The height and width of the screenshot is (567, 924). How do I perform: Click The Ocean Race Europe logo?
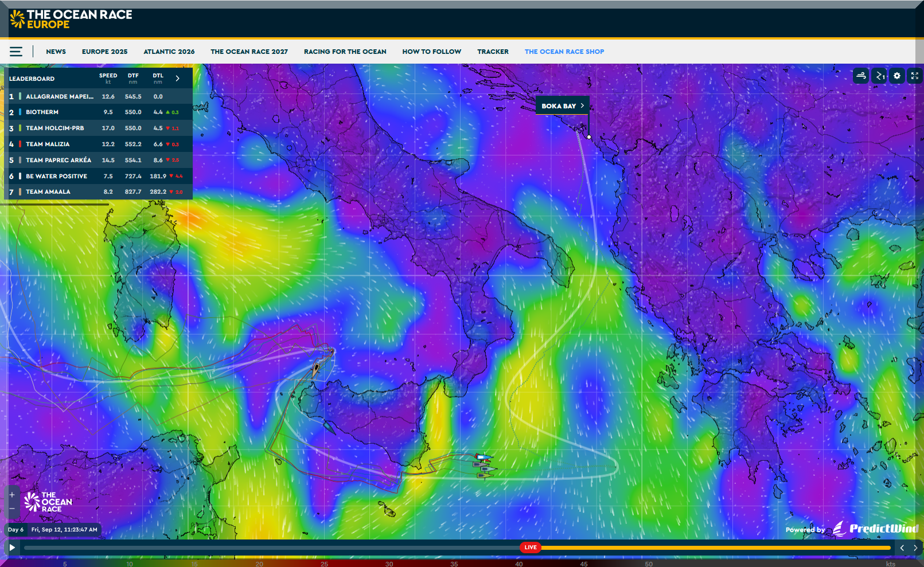coord(71,19)
